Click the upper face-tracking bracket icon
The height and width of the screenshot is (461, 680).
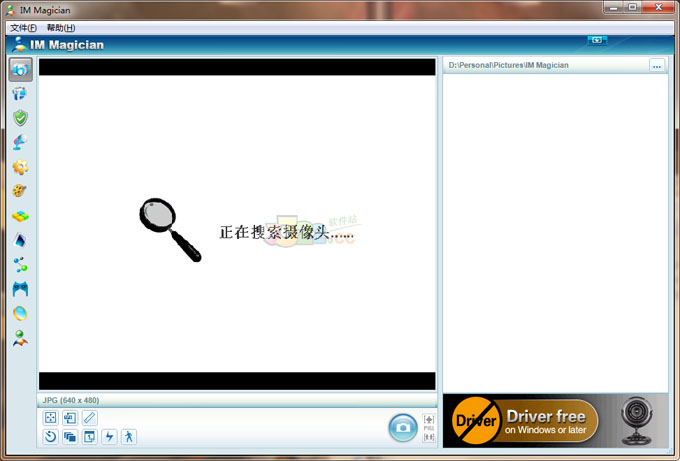[x=429, y=419]
